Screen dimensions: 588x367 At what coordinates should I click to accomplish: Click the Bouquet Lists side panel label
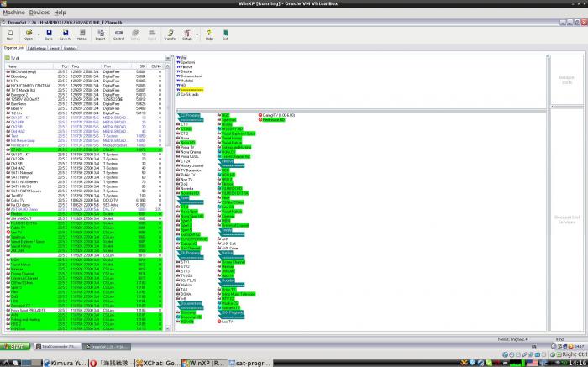point(567,80)
